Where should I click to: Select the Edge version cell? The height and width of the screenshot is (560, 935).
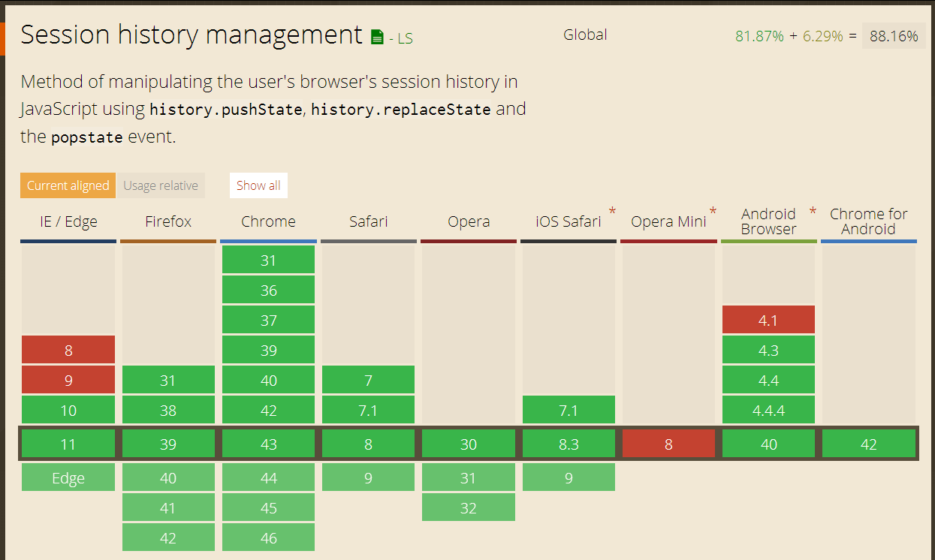tap(68, 477)
